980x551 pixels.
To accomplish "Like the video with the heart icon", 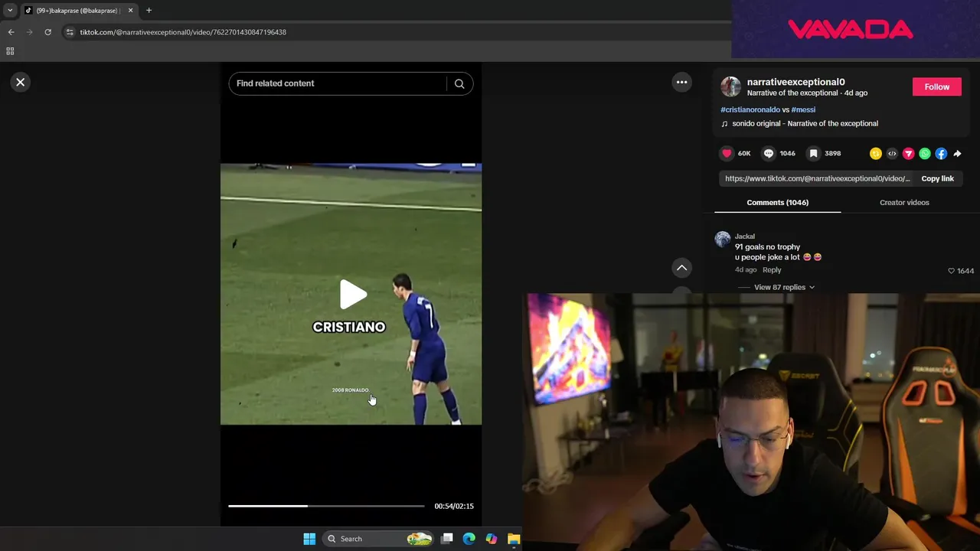I will point(727,153).
